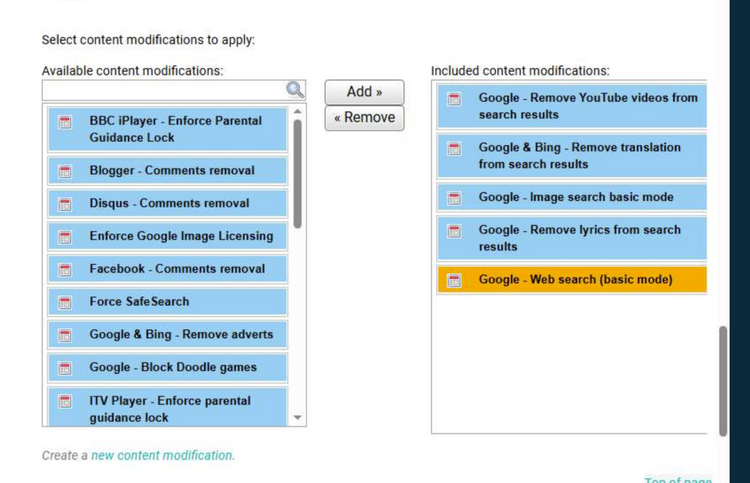Click icon beside ITV Player parental guidance lock
The image size is (750, 483).
[x=65, y=401]
